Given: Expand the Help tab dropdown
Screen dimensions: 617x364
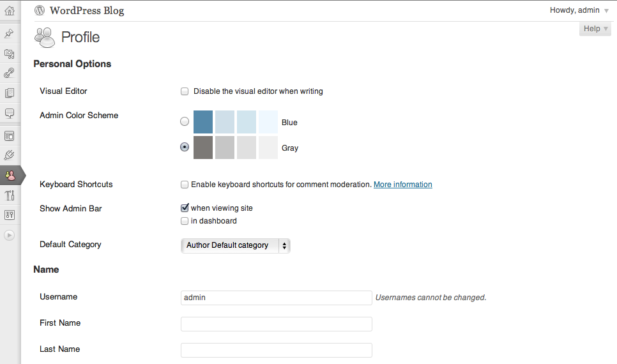Looking at the screenshot, I should click(595, 29).
